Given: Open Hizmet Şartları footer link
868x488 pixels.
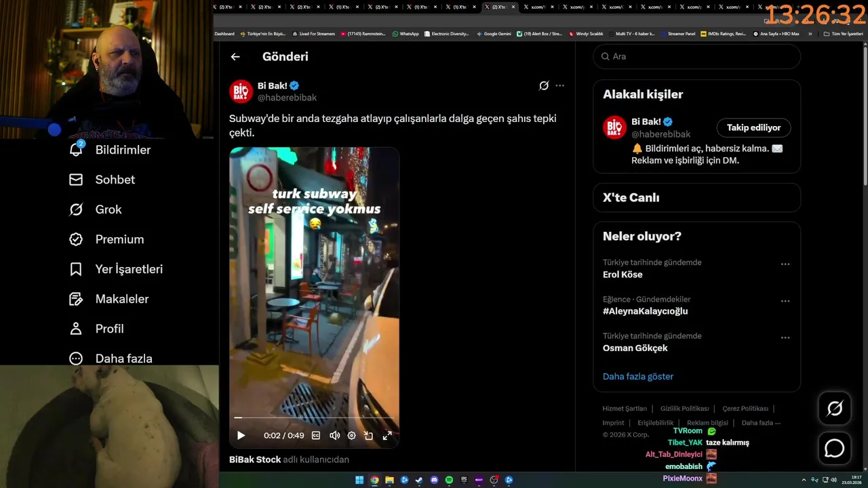Looking at the screenshot, I should tap(625, 409).
